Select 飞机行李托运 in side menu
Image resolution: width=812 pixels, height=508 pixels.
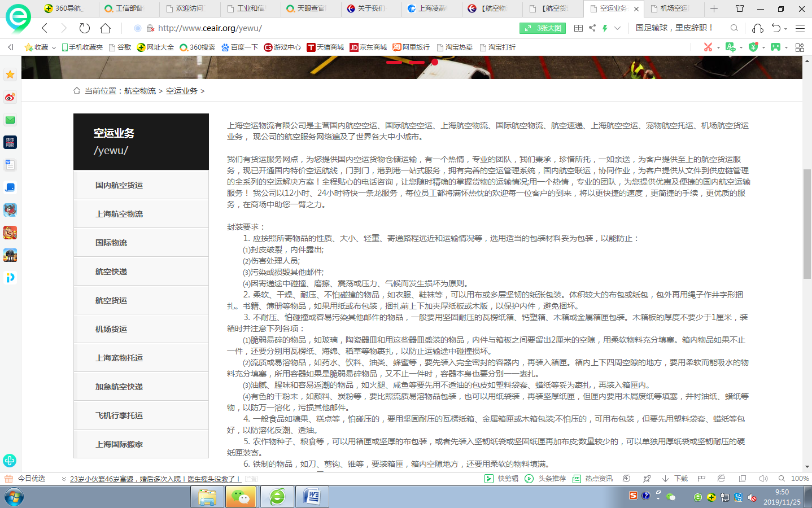click(141, 415)
